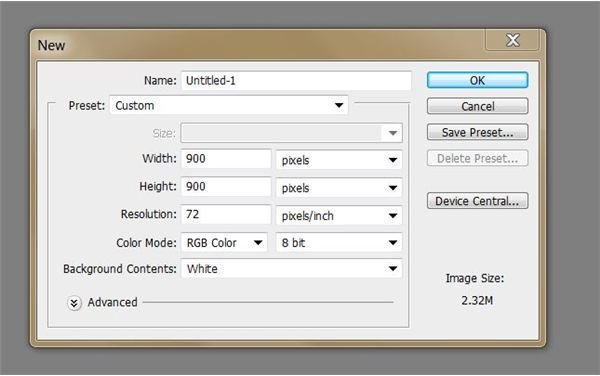Close the New dialog with X
The image size is (600, 376).
[513, 40]
